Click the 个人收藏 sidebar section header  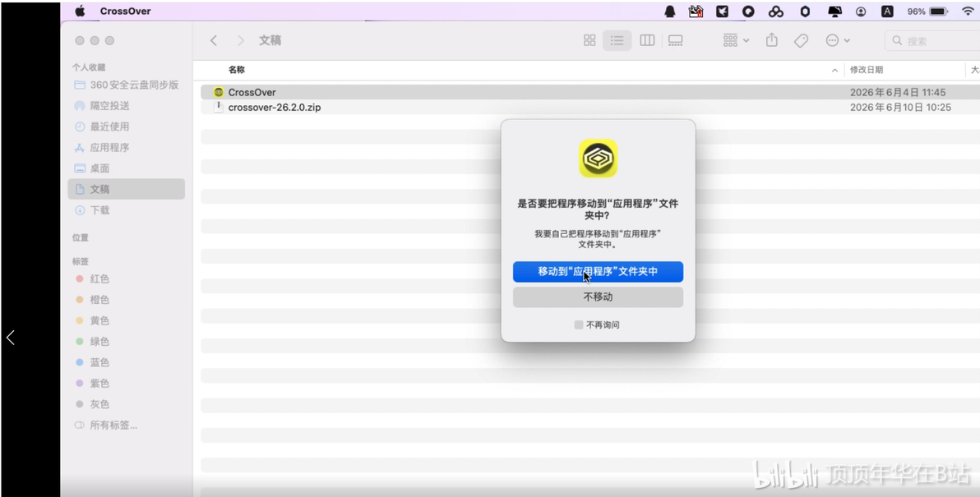[x=89, y=67]
